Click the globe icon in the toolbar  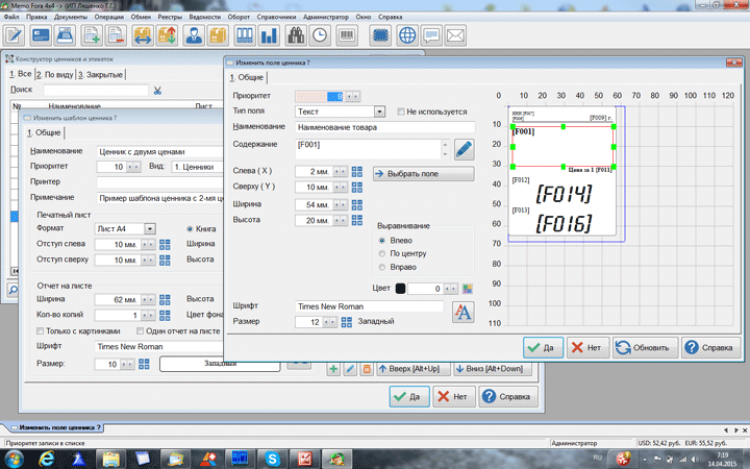[x=408, y=35]
